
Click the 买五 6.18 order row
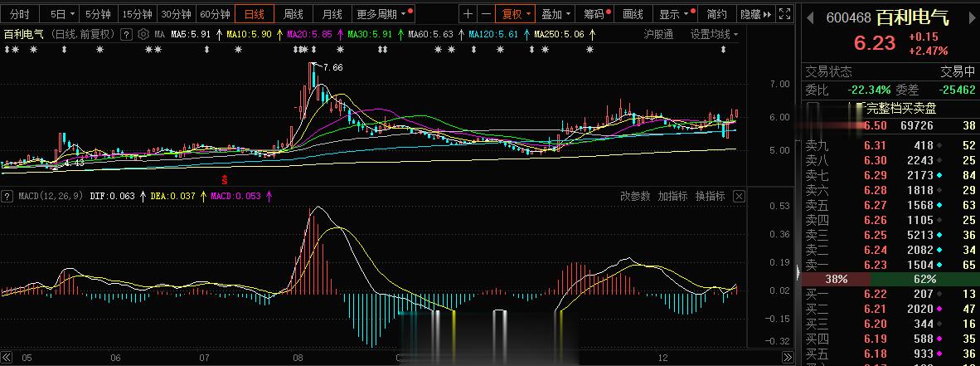pos(890,354)
